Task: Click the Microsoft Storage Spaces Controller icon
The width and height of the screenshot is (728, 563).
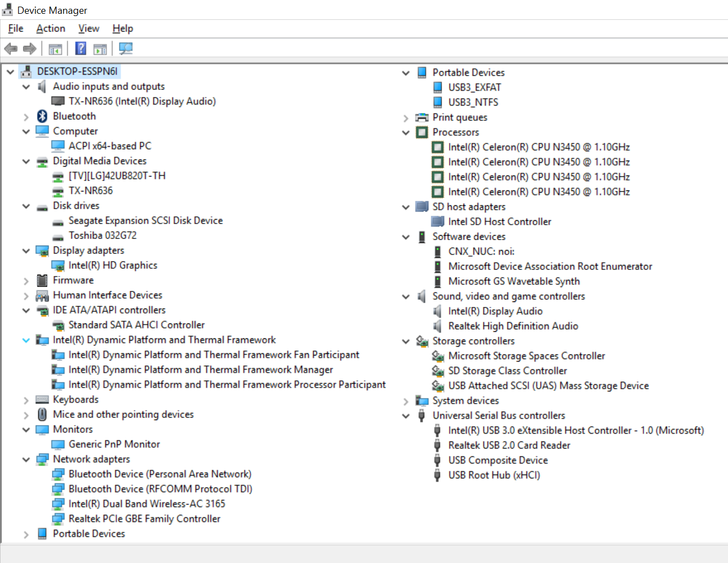Action: pos(438,356)
